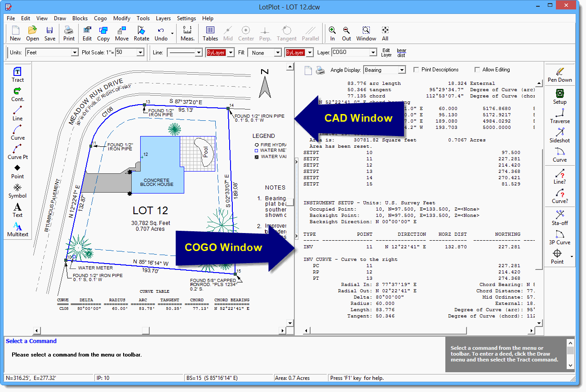Open the Blocks menu
This screenshot has width=586, height=392.
coord(80,18)
